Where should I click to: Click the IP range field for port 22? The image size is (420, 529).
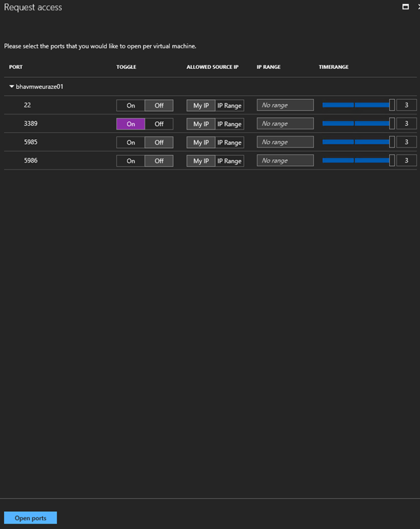pos(285,105)
